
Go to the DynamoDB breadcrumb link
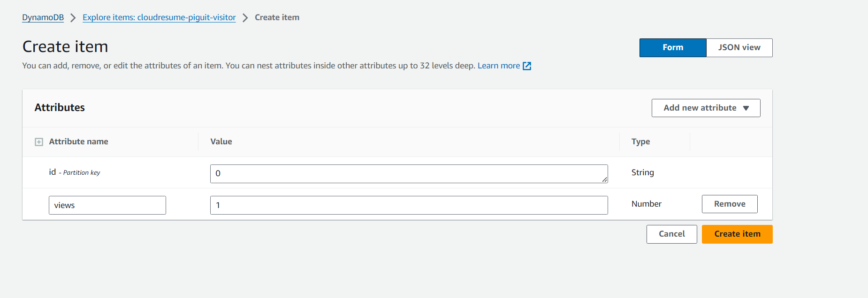tap(43, 17)
